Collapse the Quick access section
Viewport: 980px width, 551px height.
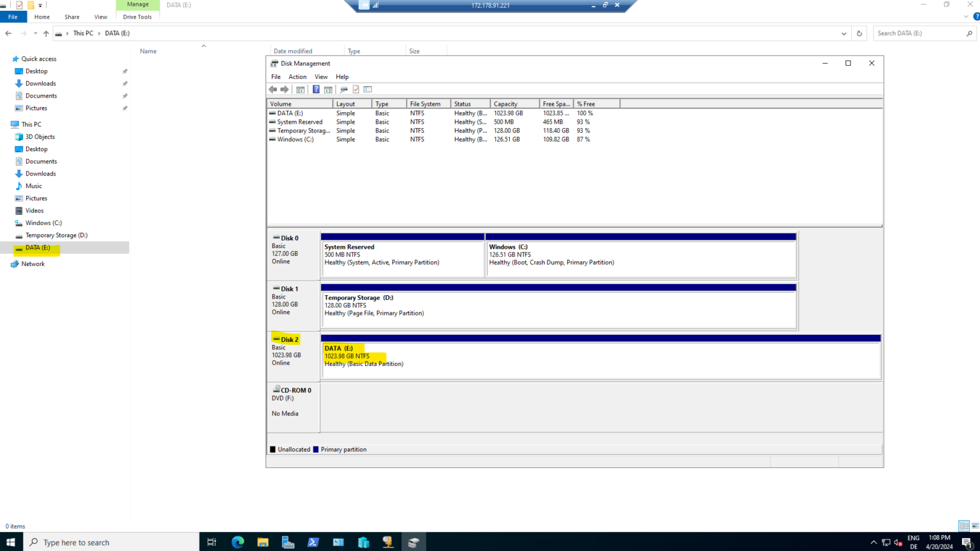pos(6,58)
